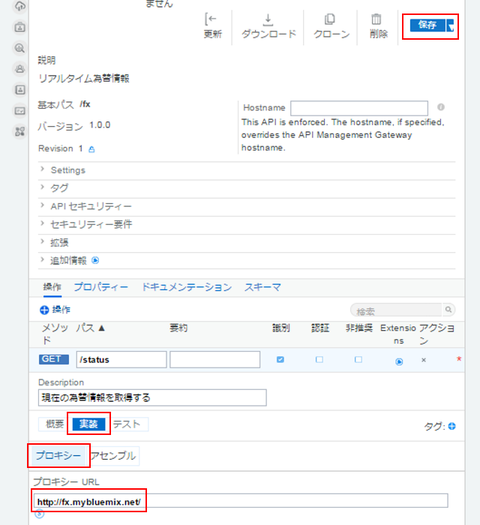This screenshot has height=525, width=480.
Task: Expand the Settings section
Action: (247, 170)
